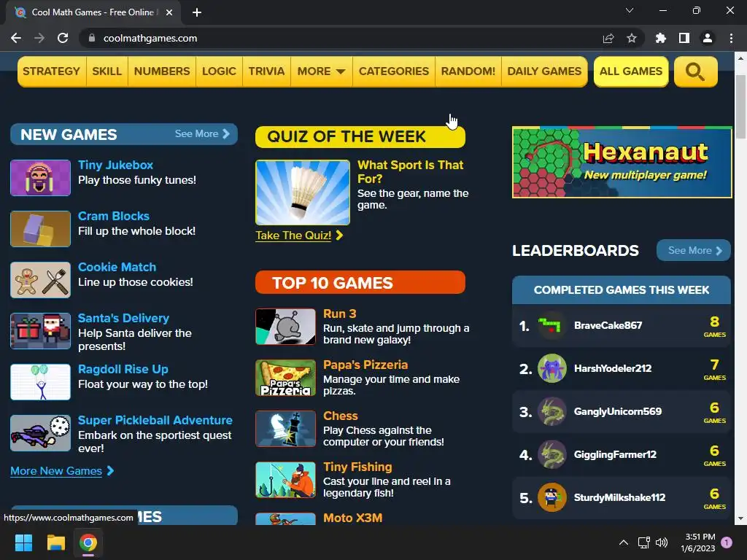
Task: Click SturdyMilkshake112's avatar
Action: [551, 497]
